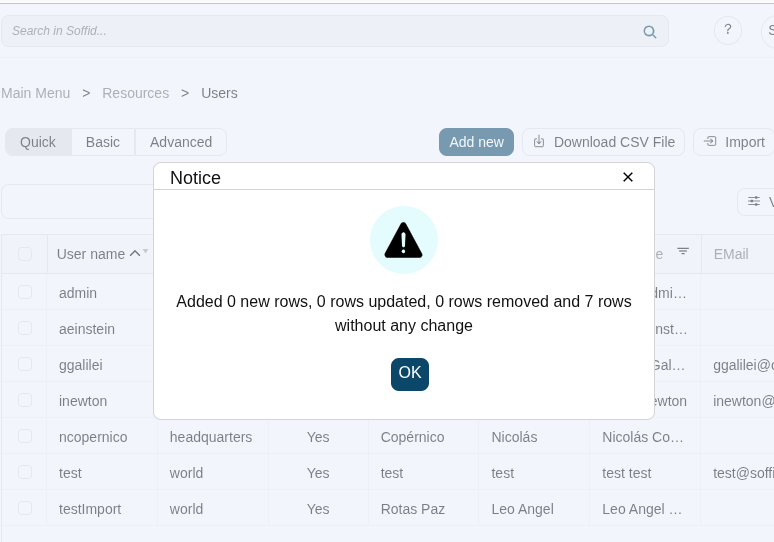Open the User name column dropdown arrow
The height and width of the screenshot is (542, 774).
point(146,251)
